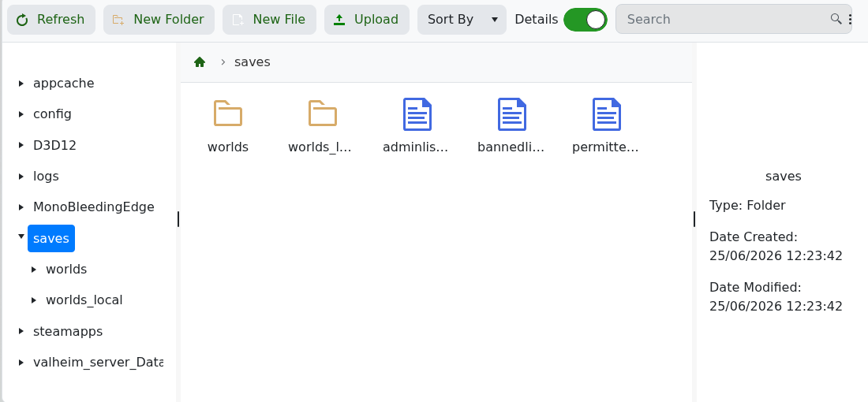This screenshot has width=868, height=402.
Task: Open the three-dot options menu
Action: tap(850, 20)
